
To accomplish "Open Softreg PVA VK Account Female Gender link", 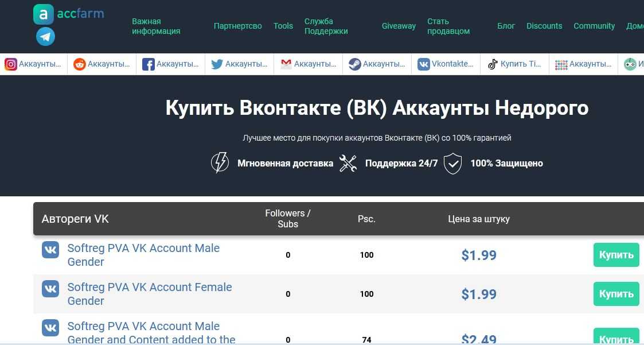I will coord(150,294).
